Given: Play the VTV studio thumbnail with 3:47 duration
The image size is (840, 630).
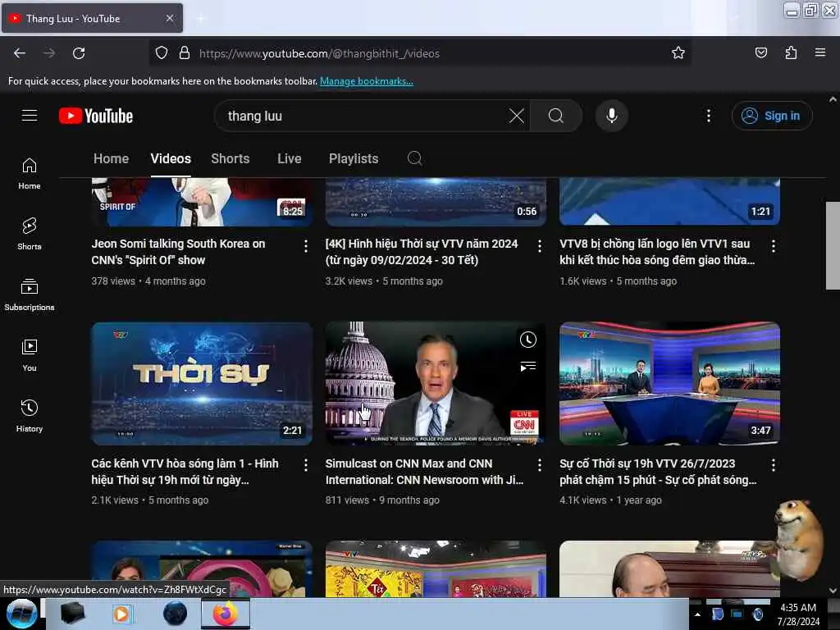Looking at the screenshot, I should (x=669, y=384).
